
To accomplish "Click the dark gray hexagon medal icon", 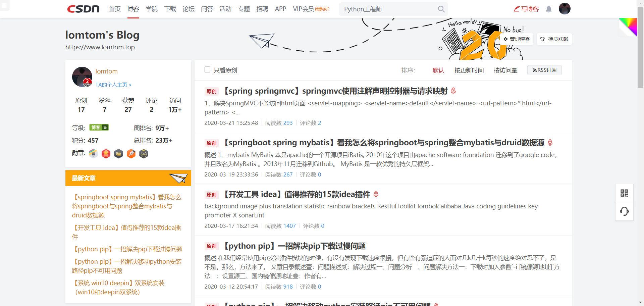I will pyautogui.click(x=118, y=154).
